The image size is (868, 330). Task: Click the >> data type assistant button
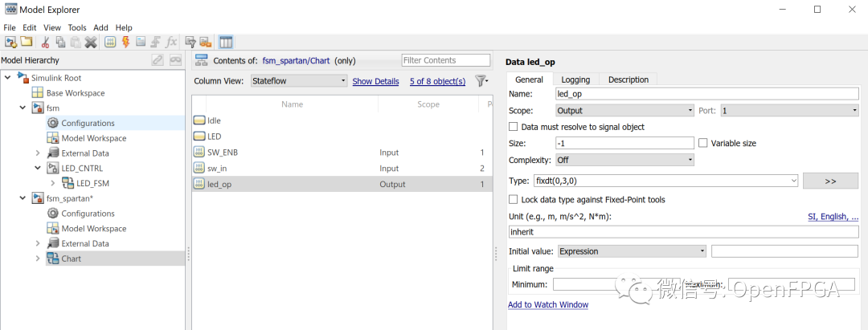click(830, 181)
